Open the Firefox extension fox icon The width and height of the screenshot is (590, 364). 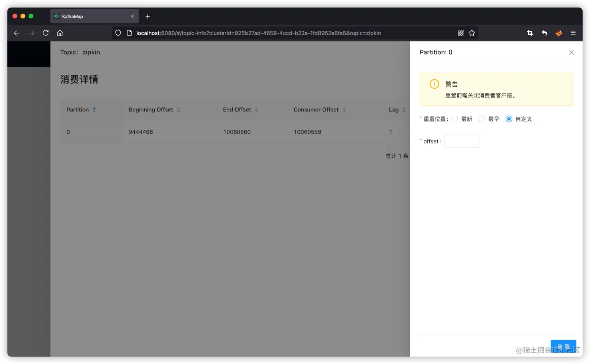point(558,33)
